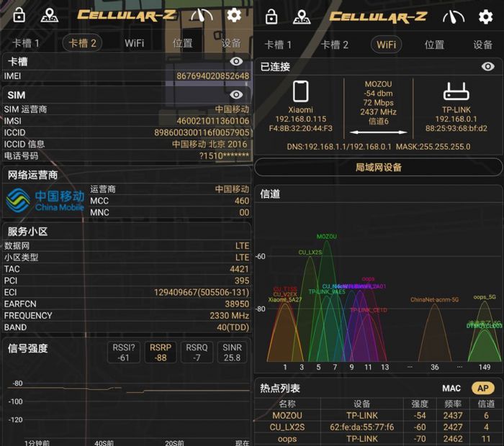Toggle IMEI visibility eye in 卡槽 section

click(236, 61)
